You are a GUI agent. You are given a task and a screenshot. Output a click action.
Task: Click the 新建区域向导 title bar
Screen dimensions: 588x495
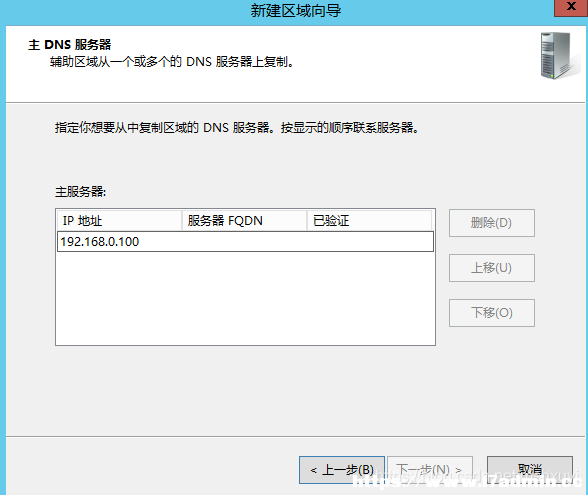pyautogui.click(x=296, y=10)
